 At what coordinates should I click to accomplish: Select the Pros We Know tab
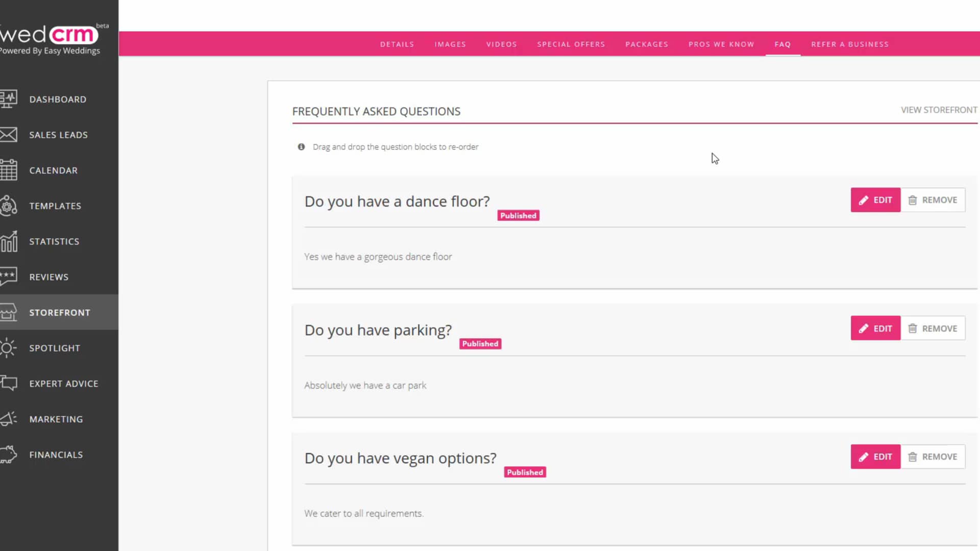tap(721, 44)
